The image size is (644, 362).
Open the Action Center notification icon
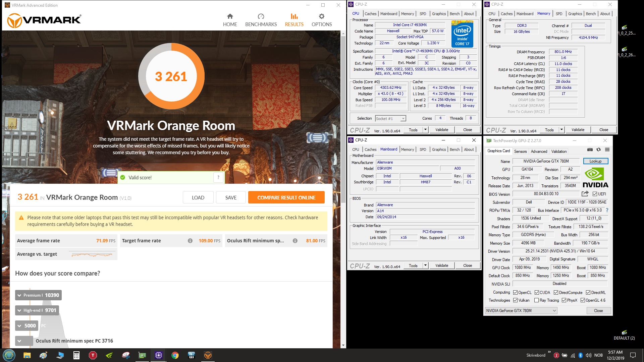click(x=633, y=355)
